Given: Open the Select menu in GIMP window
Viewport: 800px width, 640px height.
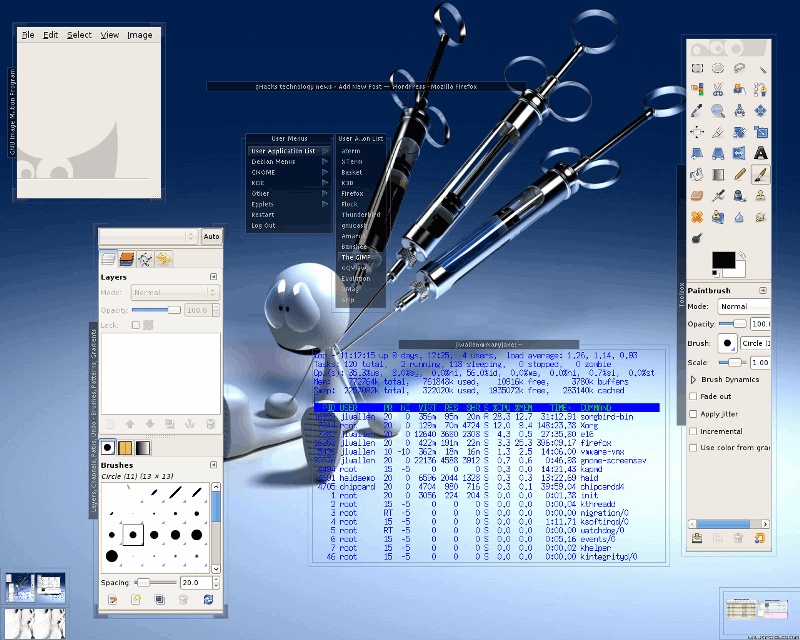Looking at the screenshot, I should (79, 35).
